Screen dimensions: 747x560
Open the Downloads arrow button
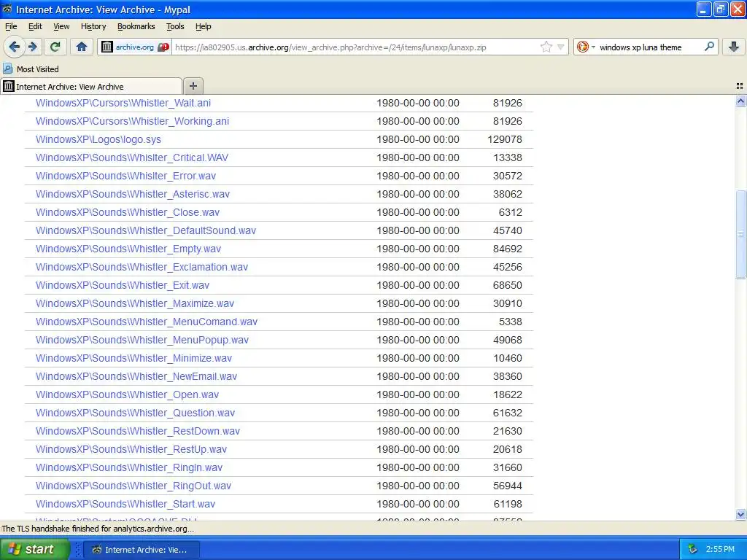tap(734, 47)
